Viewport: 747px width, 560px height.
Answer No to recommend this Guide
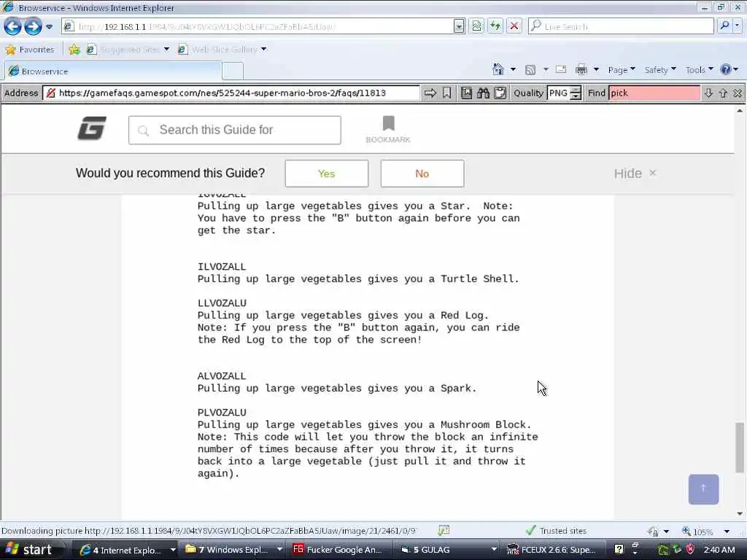point(422,174)
